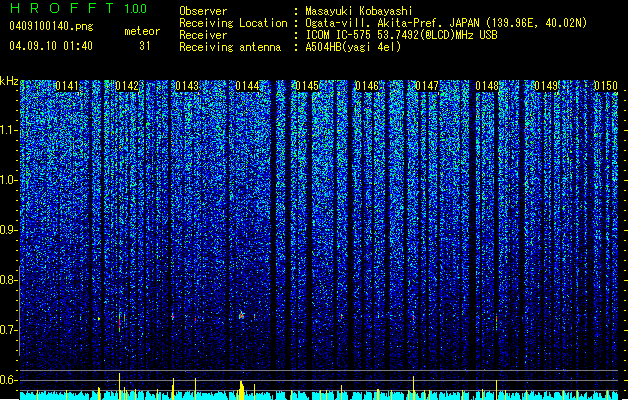Click the 1.0 kHz axis label
The image size is (629, 400).
(x=9, y=181)
